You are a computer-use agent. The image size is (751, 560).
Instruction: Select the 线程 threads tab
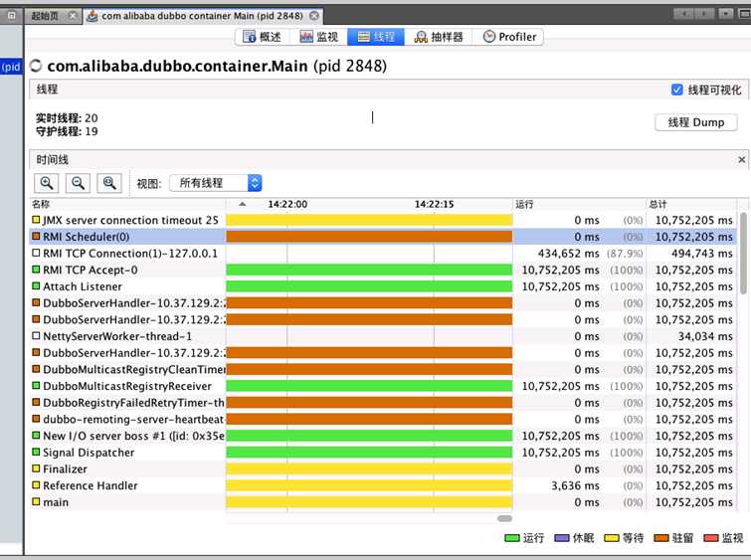point(376,37)
